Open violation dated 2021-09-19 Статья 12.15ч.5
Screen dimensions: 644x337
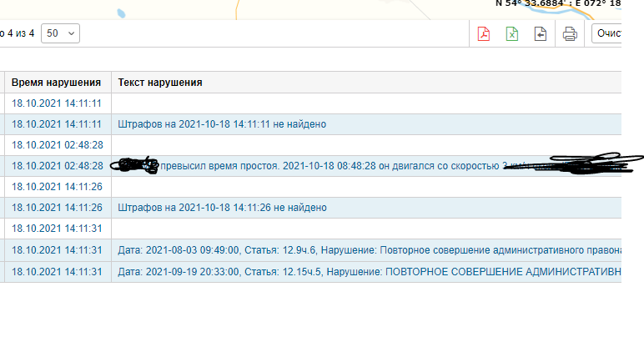[x=367, y=271]
